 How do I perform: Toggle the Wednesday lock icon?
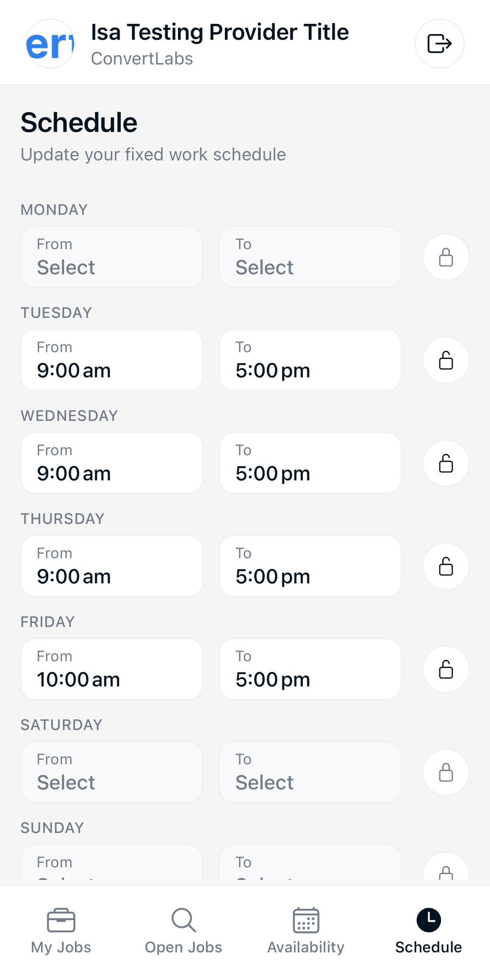coord(445,463)
